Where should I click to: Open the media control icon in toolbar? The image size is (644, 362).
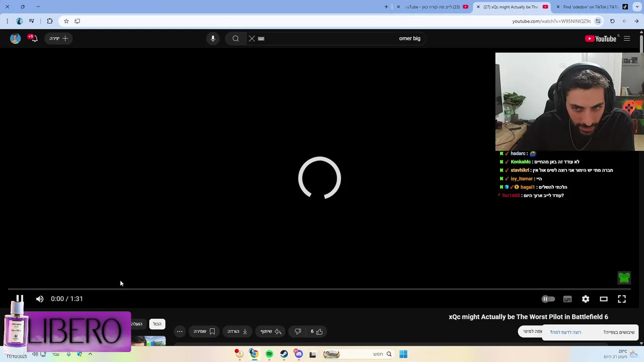[x=32, y=21]
